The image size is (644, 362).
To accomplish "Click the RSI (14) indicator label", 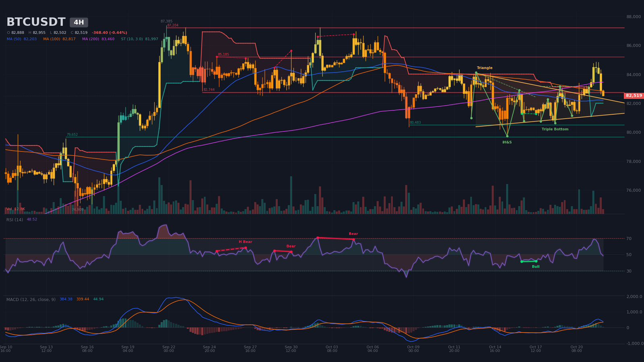I will coord(14,220).
